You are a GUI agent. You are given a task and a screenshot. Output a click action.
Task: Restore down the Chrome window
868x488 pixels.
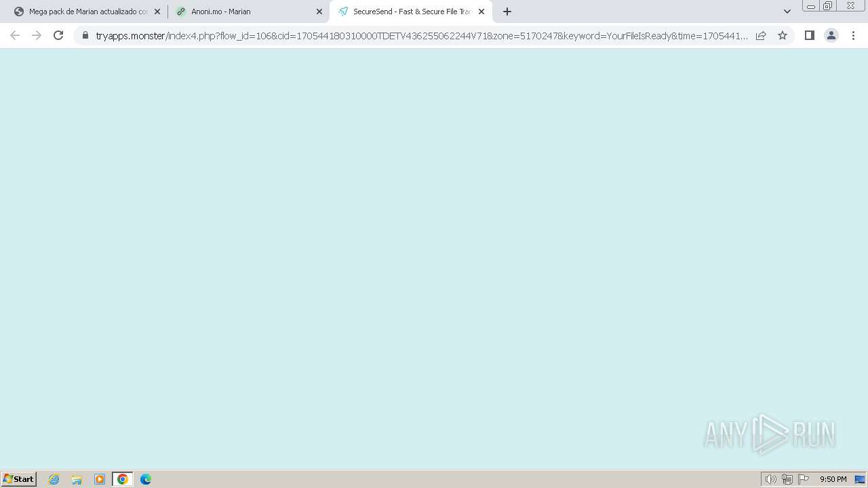click(828, 5)
